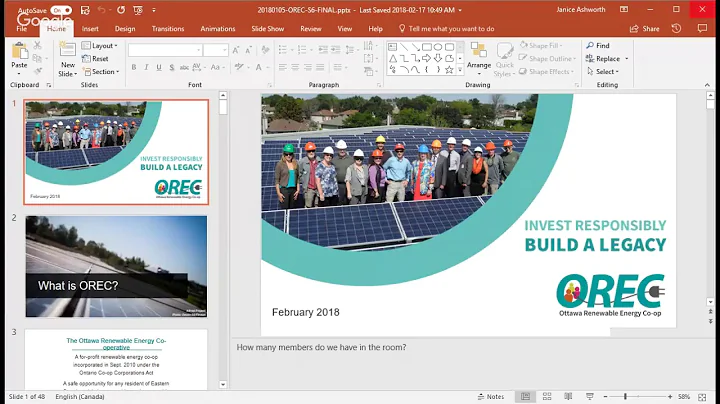Click the Share button
This screenshot has height=404, width=720.
[x=645, y=28]
